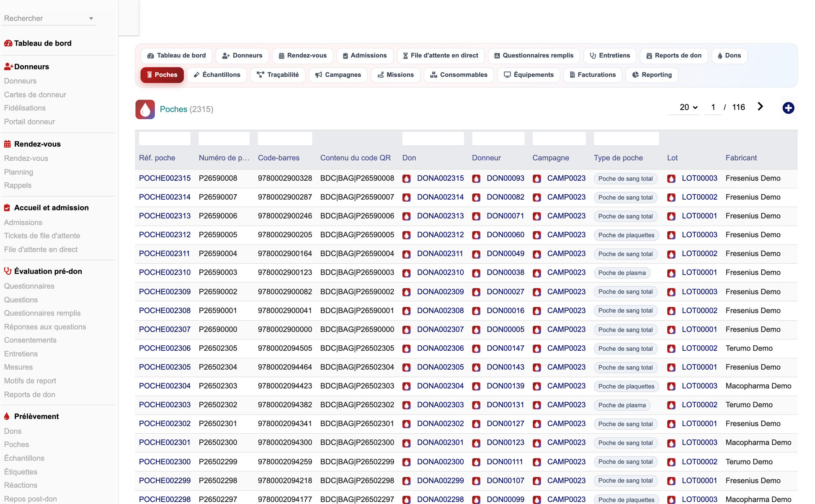Switch to the Traçabilité tab

pyautogui.click(x=278, y=75)
